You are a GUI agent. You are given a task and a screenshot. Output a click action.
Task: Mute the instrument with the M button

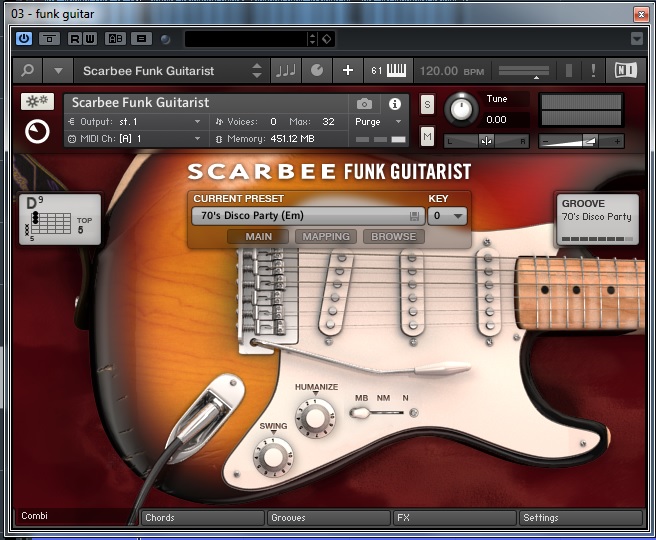click(x=428, y=135)
